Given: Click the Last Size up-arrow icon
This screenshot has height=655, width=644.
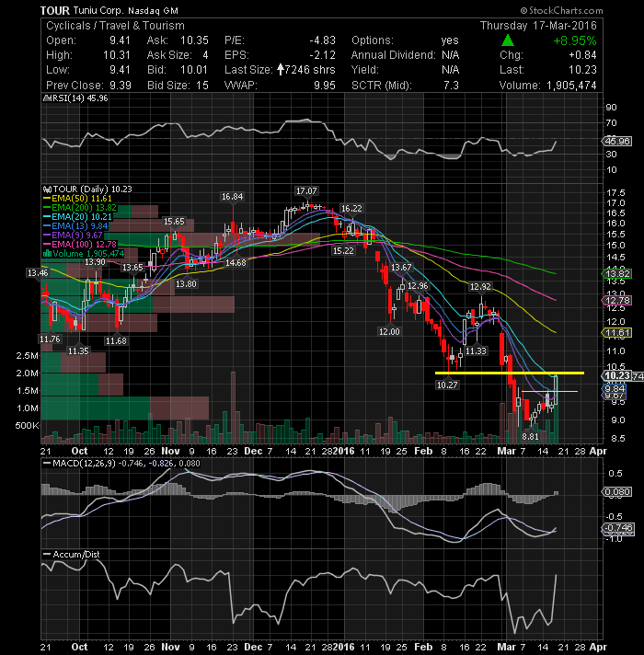Looking at the screenshot, I should 281,69.
